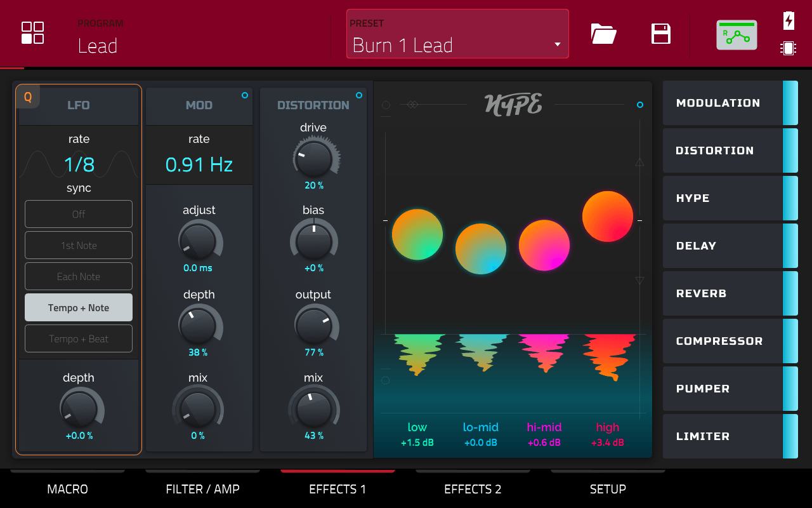This screenshot has height=508, width=812.
Task: Toggle the Hype panel enable indicator
Action: [639, 105]
